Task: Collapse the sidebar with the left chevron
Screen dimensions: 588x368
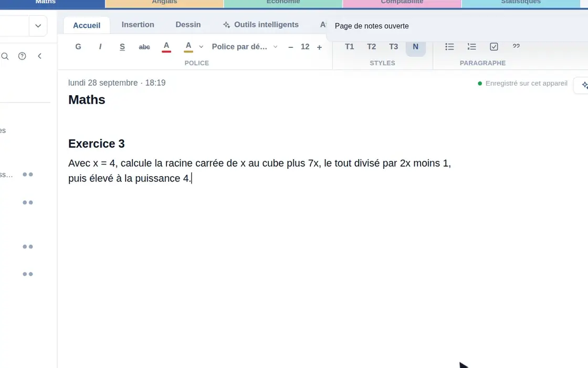Action: [x=39, y=56]
